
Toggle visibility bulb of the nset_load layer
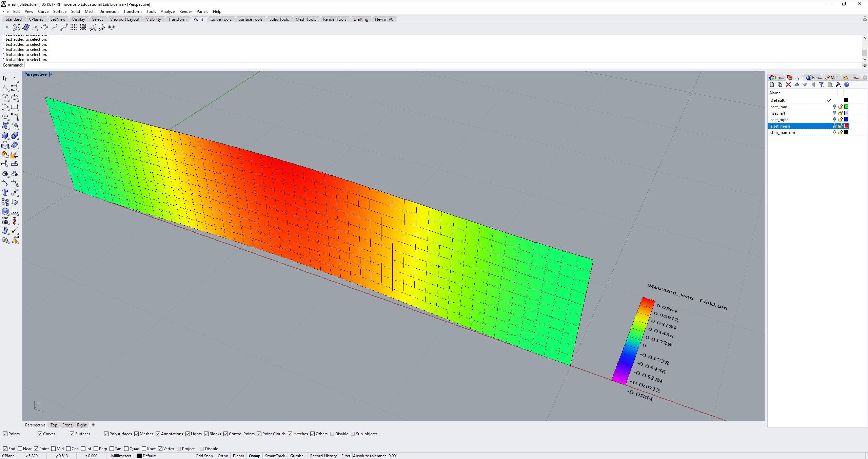(x=835, y=107)
